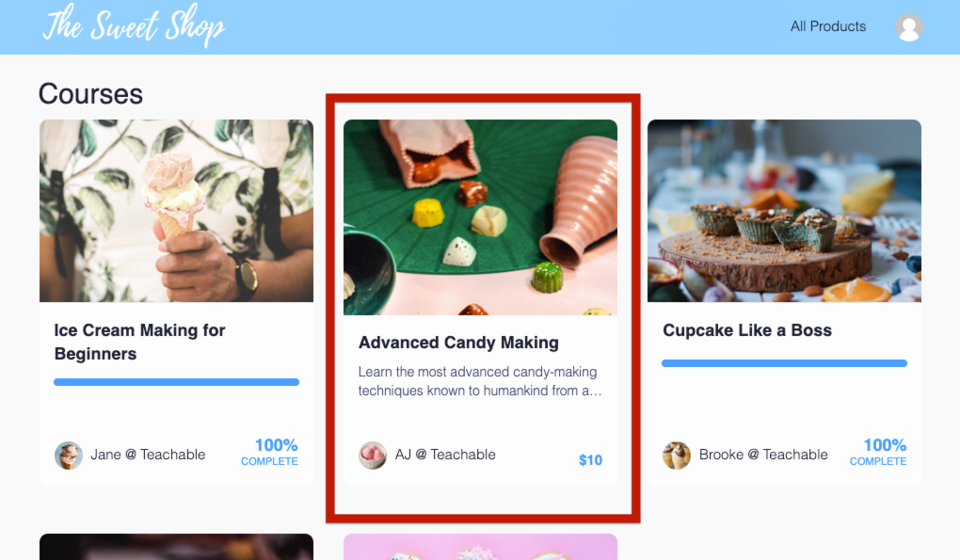This screenshot has width=960, height=560.
Task: Click The Sweet Shop logo
Action: pos(134,25)
